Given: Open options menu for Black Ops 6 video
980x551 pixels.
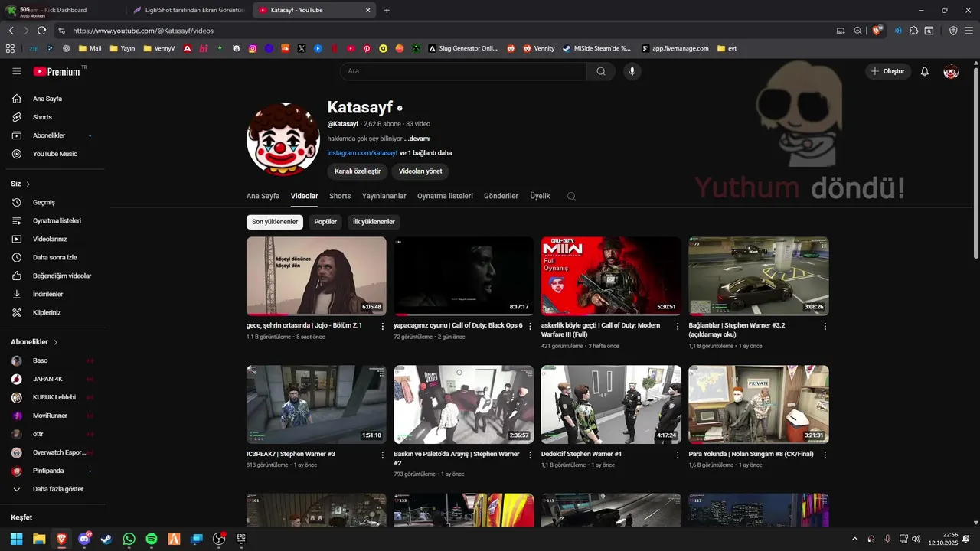Looking at the screenshot, I should pyautogui.click(x=530, y=327).
